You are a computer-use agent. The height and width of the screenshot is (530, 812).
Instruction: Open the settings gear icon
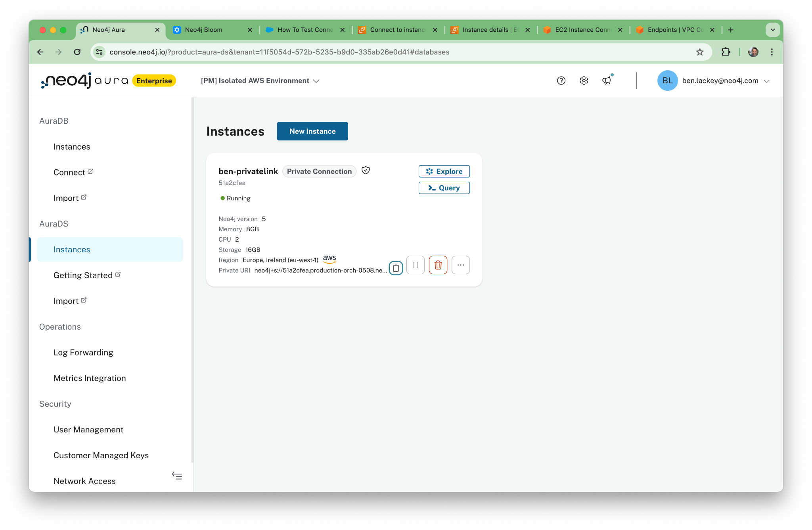click(x=584, y=81)
